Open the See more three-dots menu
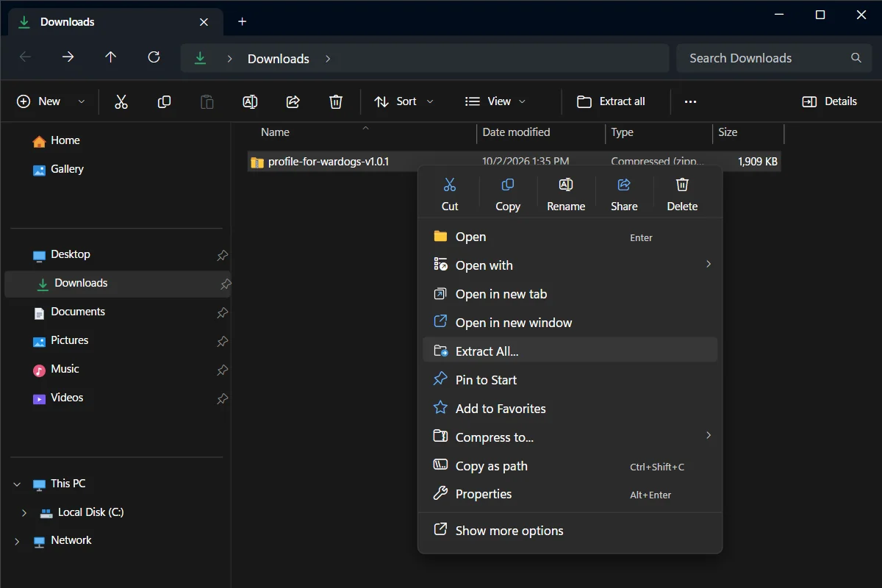Viewport: 882px width, 588px height. [690, 101]
